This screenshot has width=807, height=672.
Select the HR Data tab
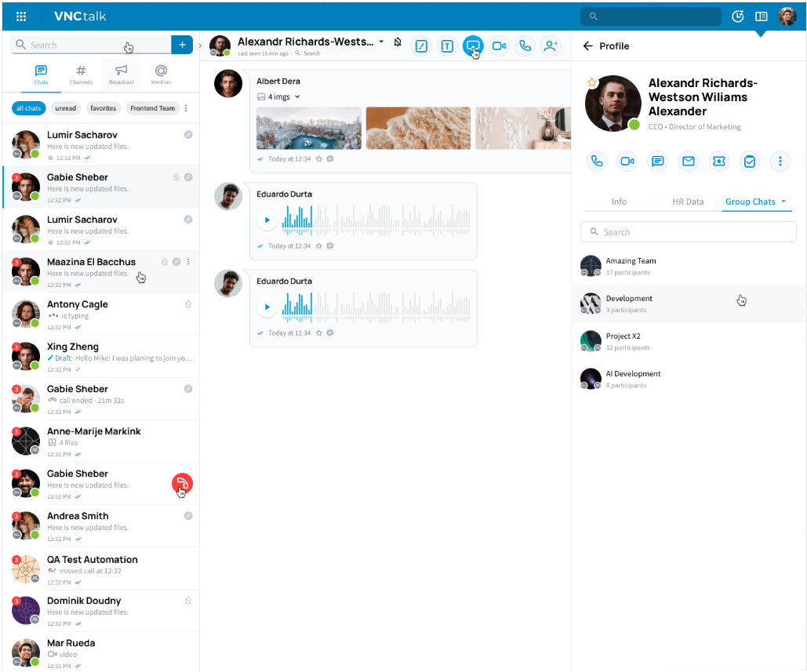pos(688,202)
